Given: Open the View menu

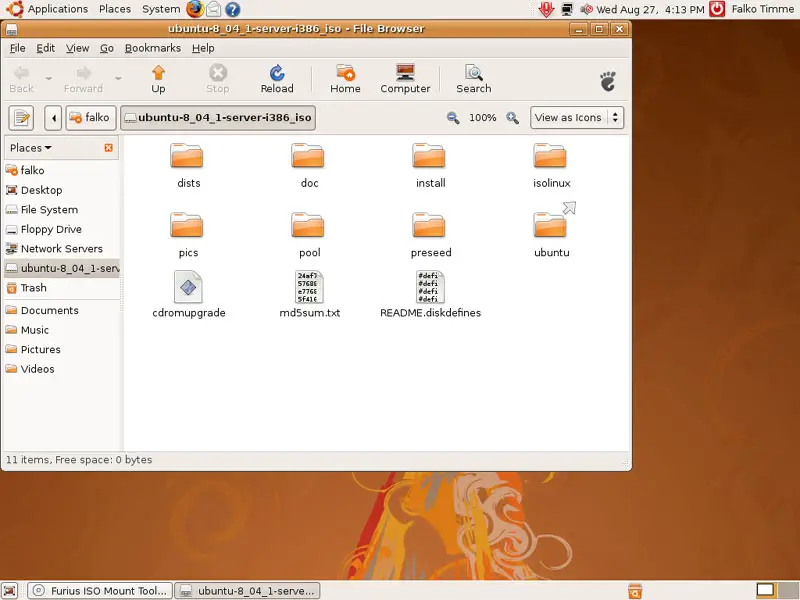Looking at the screenshot, I should point(77,48).
